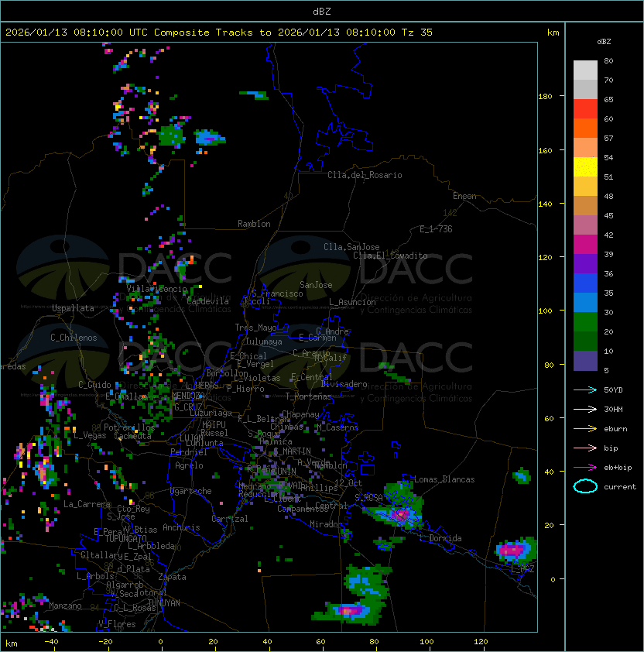Select the light gray 70-80 dBZ swatch
This screenshot has width=644, height=652.
[585, 70]
